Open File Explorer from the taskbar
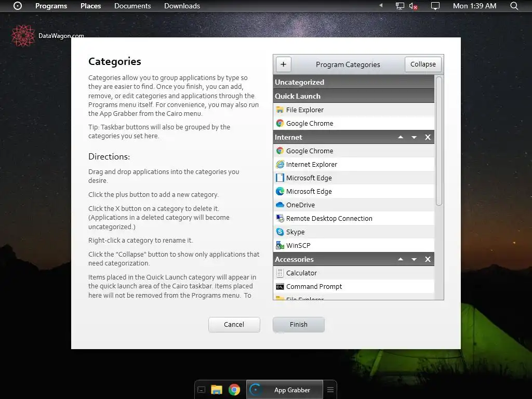Viewport: 532px width, 399px height. coord(217,390)
